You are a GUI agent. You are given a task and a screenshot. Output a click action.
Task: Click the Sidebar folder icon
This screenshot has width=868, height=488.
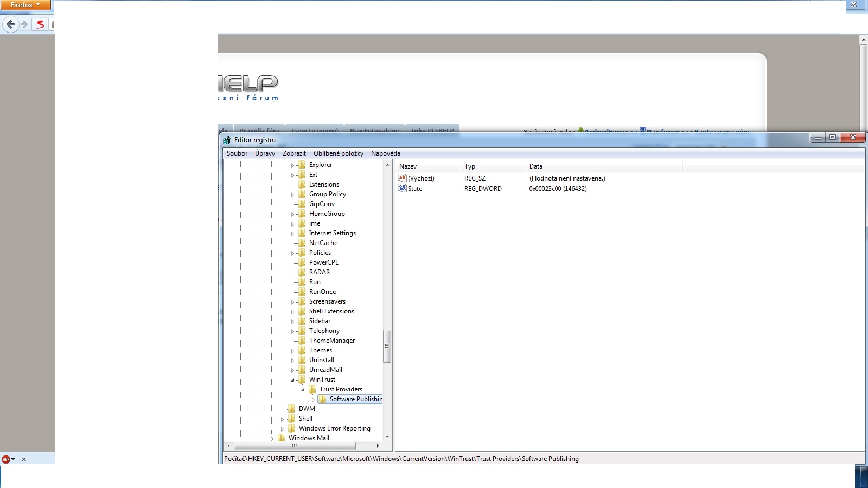coord(302,321)
